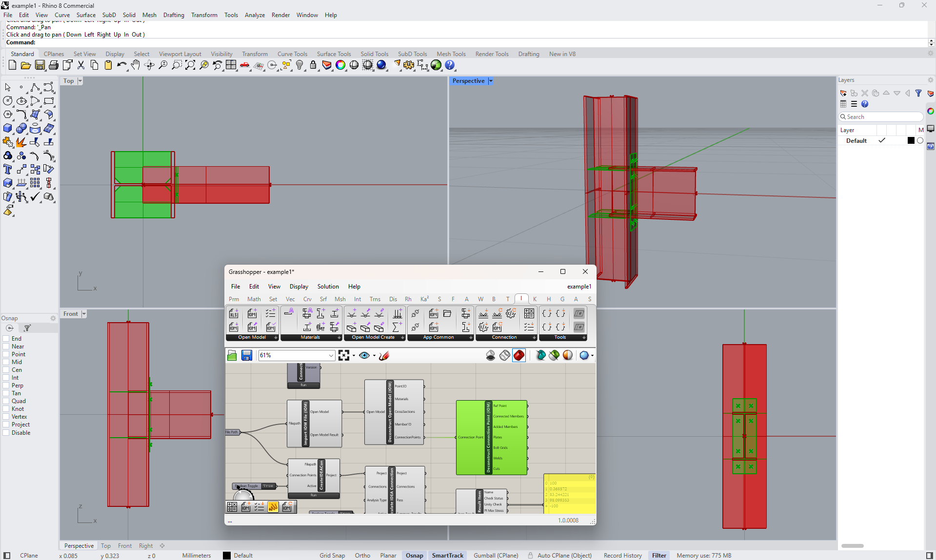Switch to the Curve Tools toolbar tab

click(292, 54)
